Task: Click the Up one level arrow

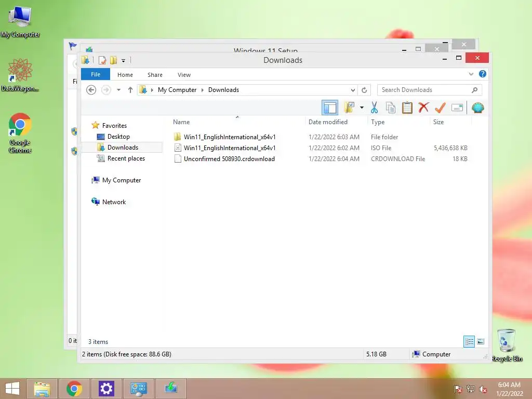Action: click(x=130, y=90)
